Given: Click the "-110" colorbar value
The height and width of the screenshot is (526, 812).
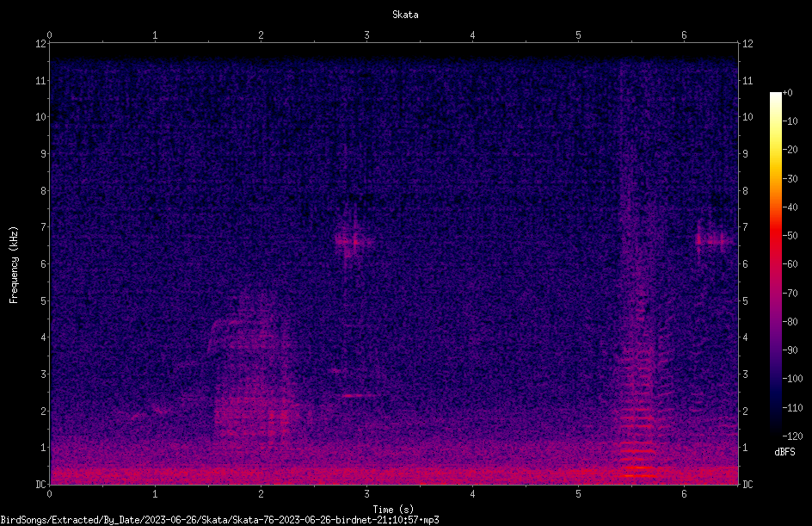Looking at the screenshot, I should [x=792, y=408].
